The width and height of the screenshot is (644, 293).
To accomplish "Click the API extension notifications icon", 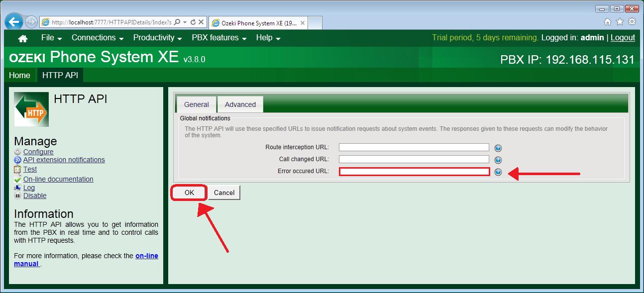I will click(18, 160).
